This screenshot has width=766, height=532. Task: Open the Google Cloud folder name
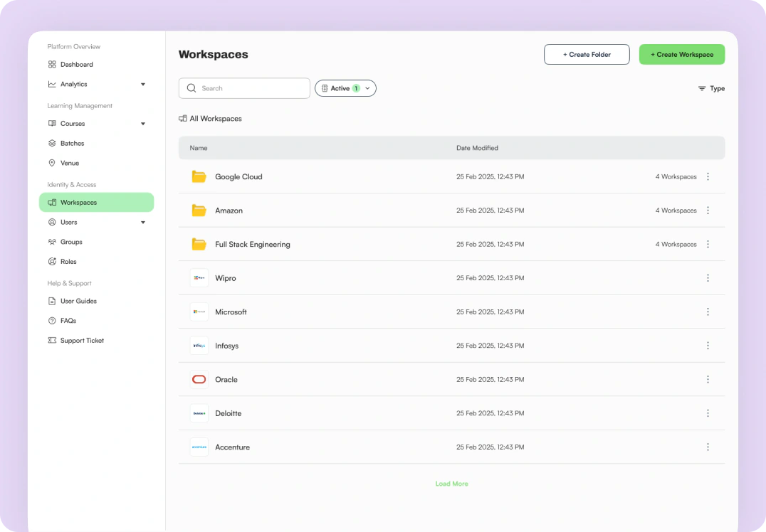pos(238,176)
